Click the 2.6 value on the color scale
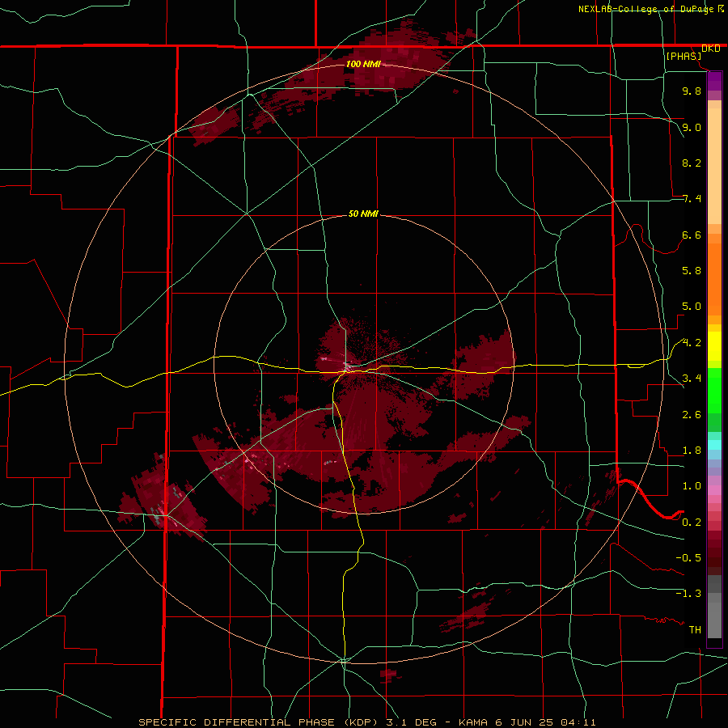Image resolution: width=728 pixels, height=728 pixels. (x=692, y=415)
